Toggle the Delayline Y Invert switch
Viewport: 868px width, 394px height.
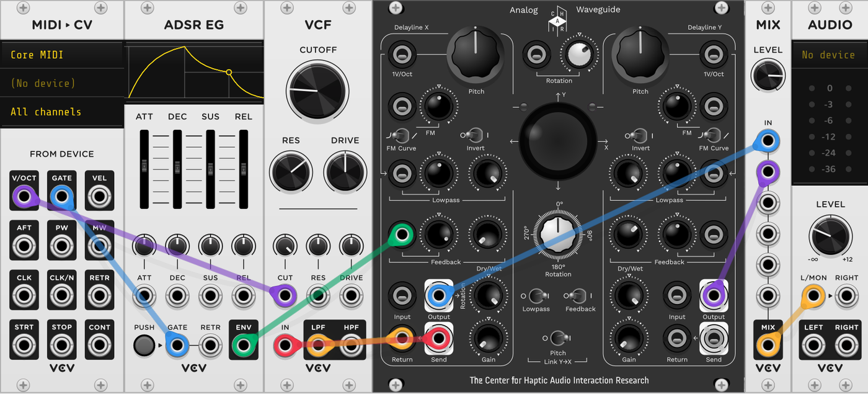[x=639, y=135]
